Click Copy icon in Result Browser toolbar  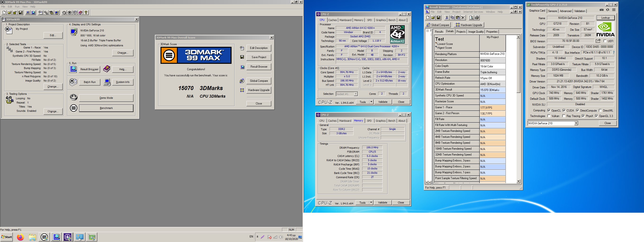452,18
